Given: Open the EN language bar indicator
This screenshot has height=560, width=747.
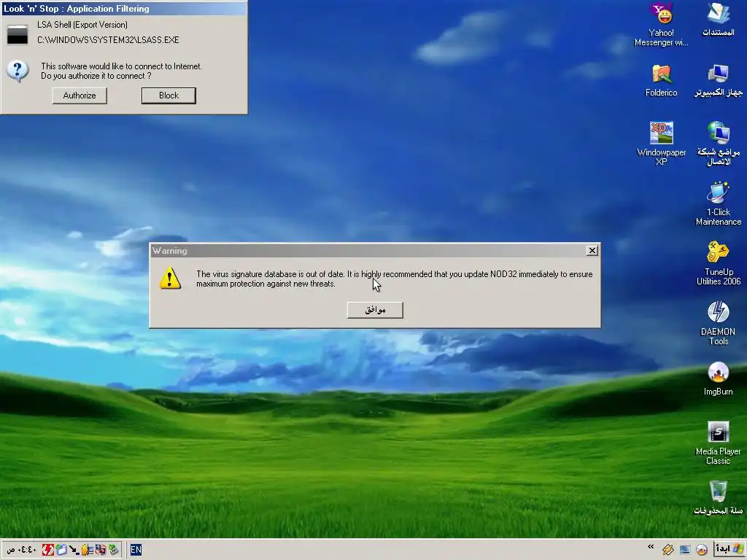Looking at the screenshot, I should (x=136, y=550).
